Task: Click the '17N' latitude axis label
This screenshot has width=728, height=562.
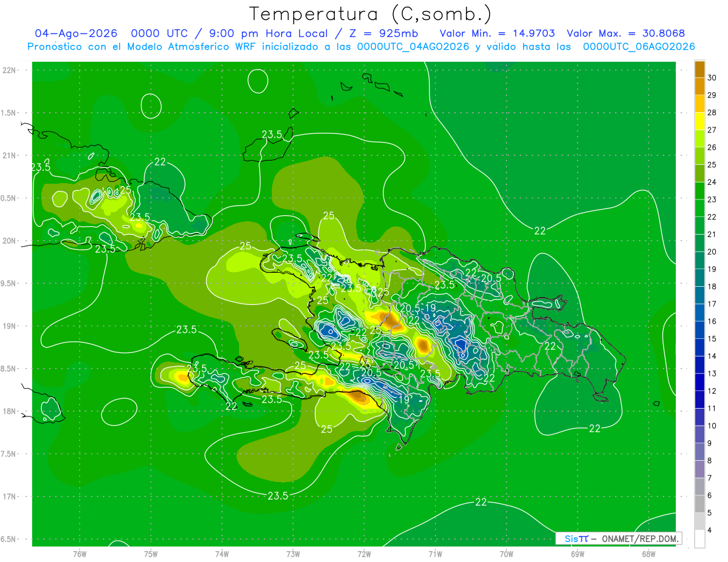Action: click(x=8, y=497)
